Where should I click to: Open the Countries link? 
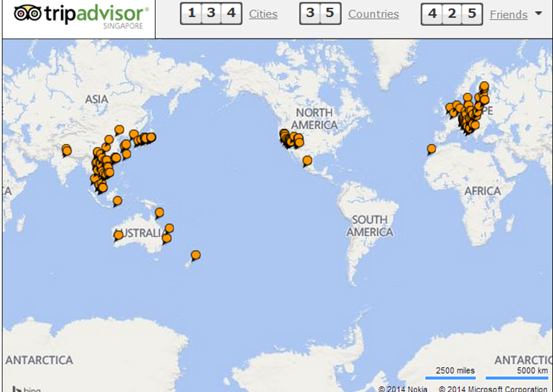(373, 14)
